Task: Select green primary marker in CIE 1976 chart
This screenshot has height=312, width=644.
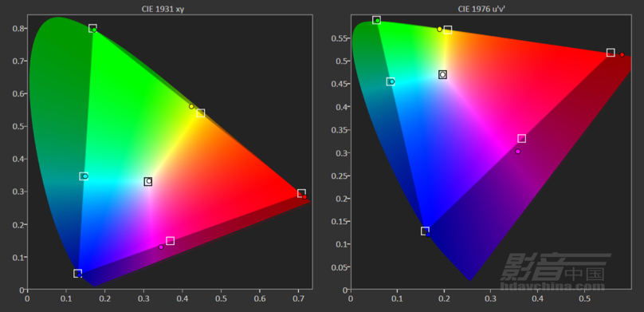Action: pos(377,20)
